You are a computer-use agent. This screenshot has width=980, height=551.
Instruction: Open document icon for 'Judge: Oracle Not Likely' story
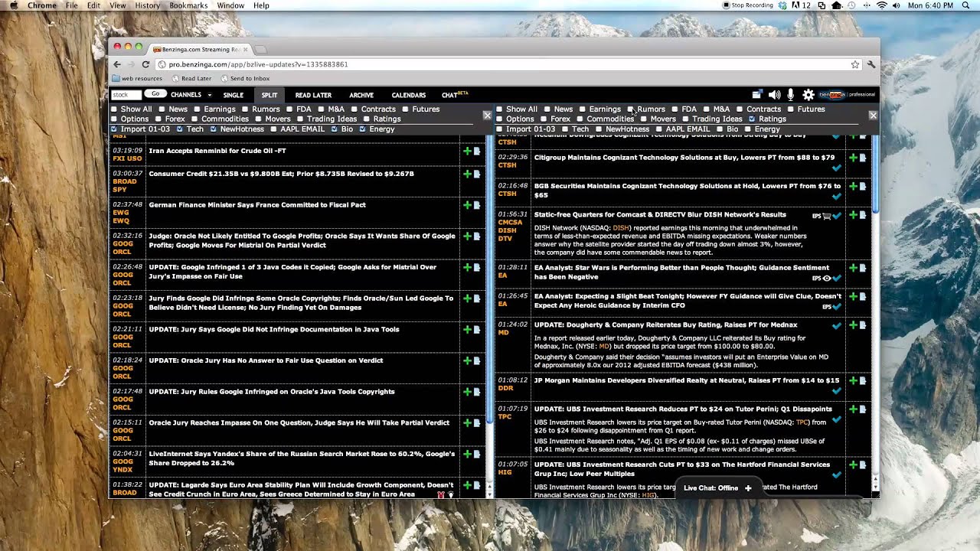click(x=477, y=236)
